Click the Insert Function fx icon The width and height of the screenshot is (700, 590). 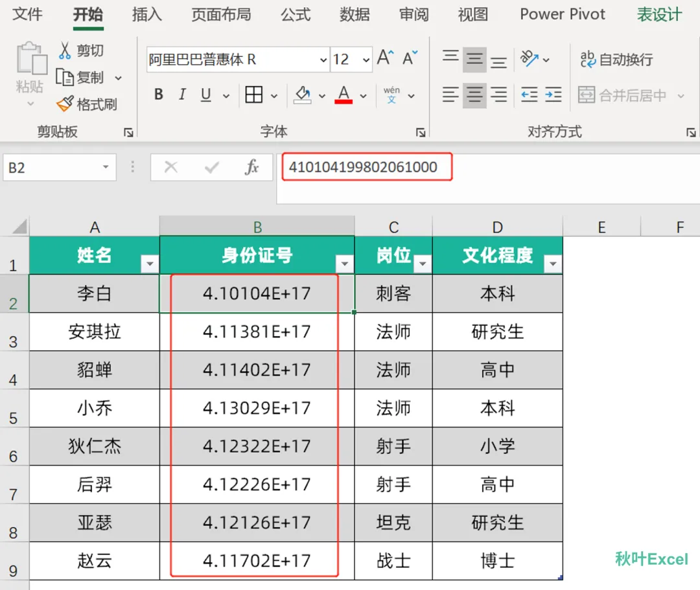[x=251, y=167]
